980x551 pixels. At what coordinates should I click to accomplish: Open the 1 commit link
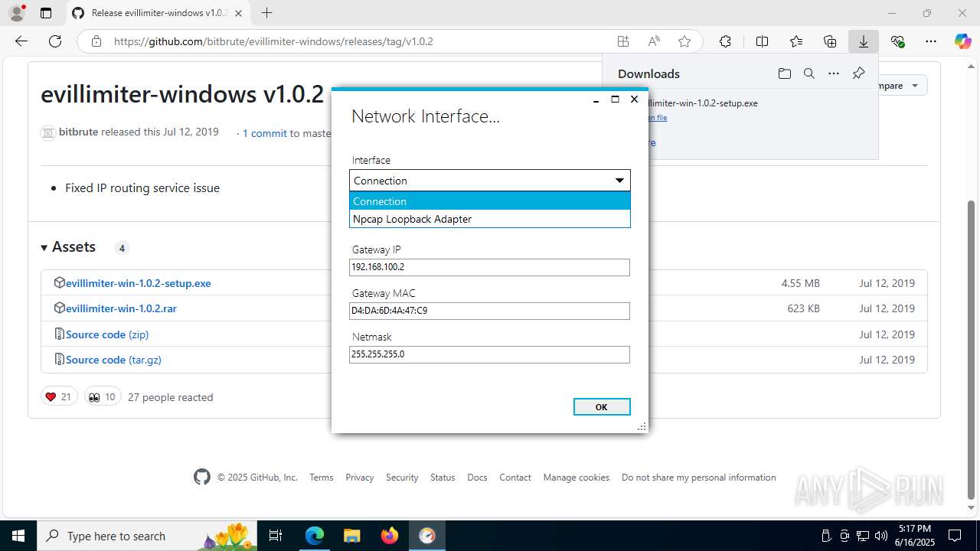coord(265,133)
